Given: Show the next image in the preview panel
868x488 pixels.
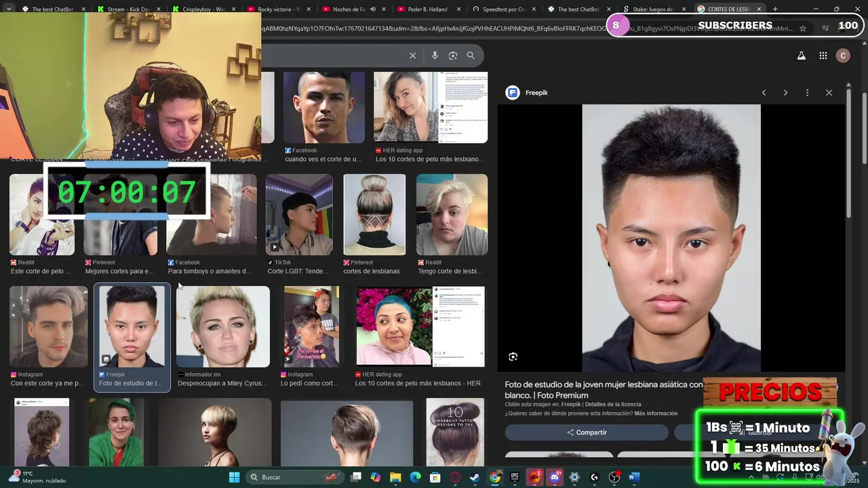Looking at the screenshot, I should pos(785,93).
